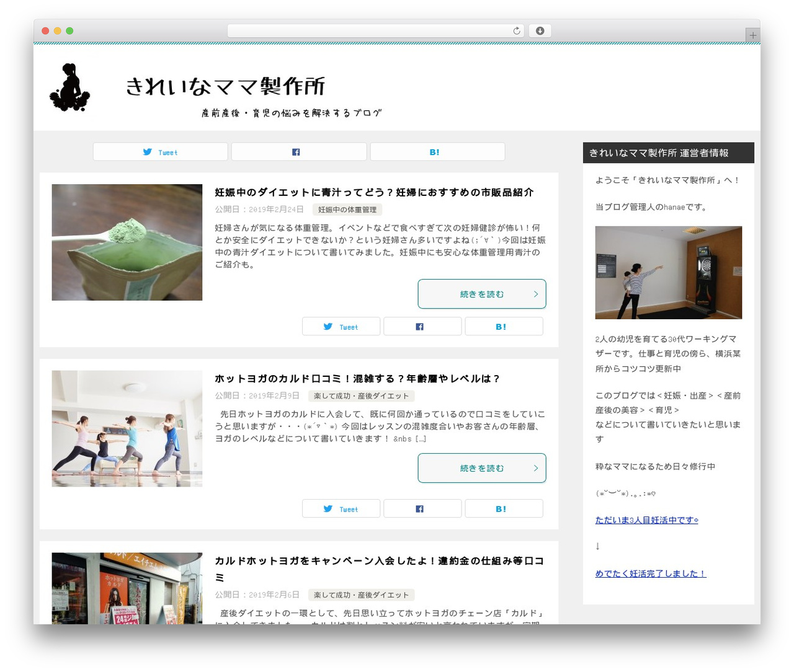794x672 pixels.
Task: Click the sidebar text 当ブログ管理人のhanaeです。
Action: click(651, 207)
